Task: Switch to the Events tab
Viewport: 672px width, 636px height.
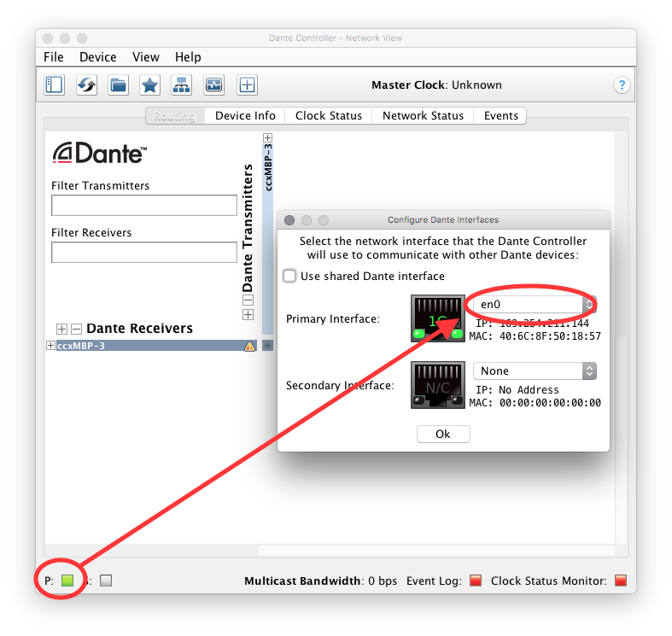Action: 500,116
